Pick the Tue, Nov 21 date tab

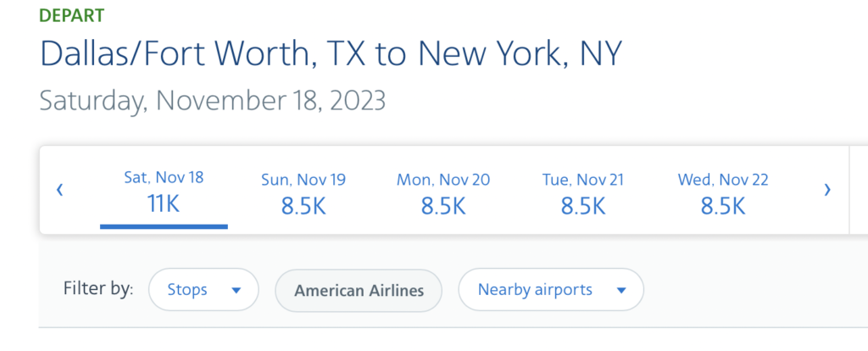click(583, 192)
